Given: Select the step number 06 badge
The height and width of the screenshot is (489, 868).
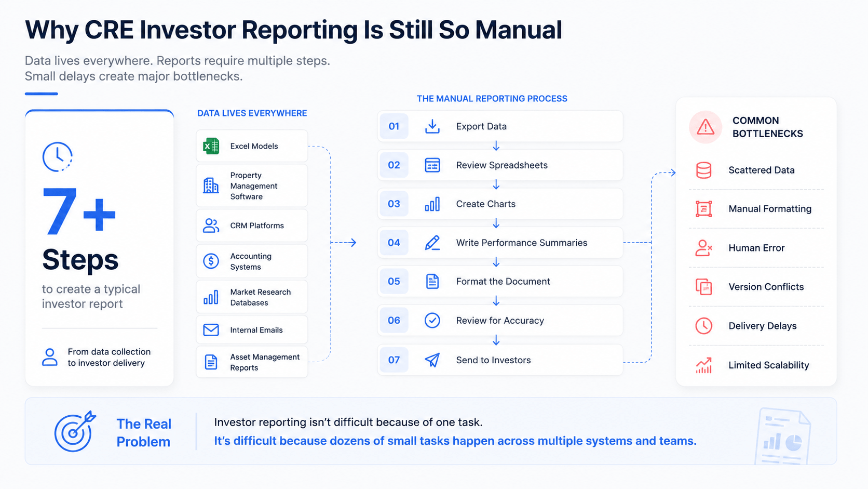Looking at the screenshot, I should tap(394, 320).
